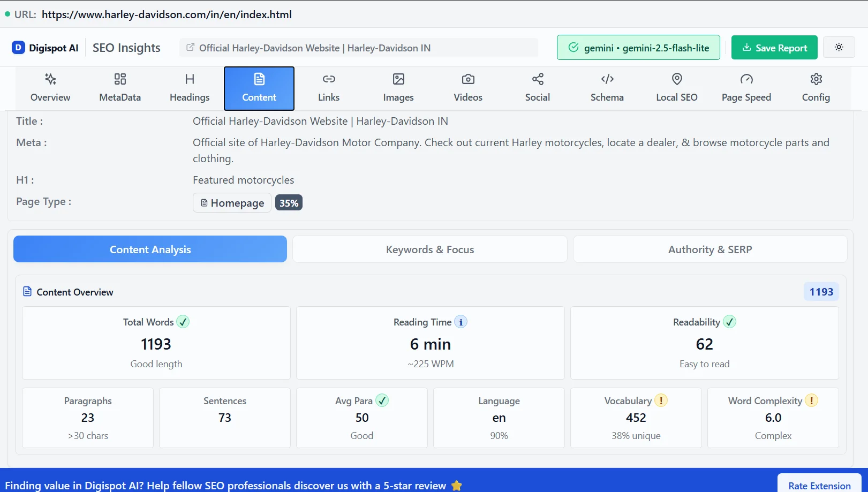Screen dimensions: 868x492
Task: Click the Reading Time info icon
Action: click(461, 322)
